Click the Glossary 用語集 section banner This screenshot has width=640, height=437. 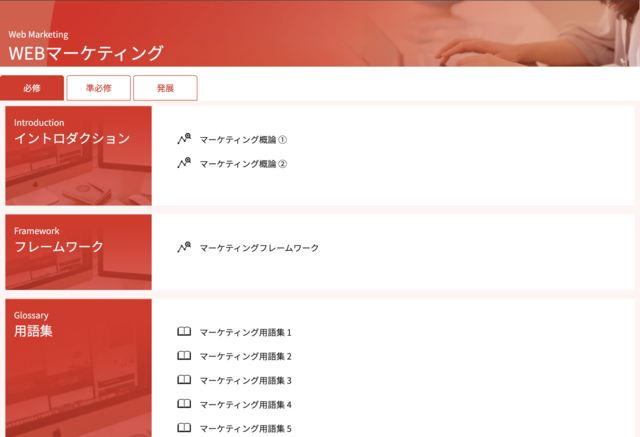pos(79,367)
